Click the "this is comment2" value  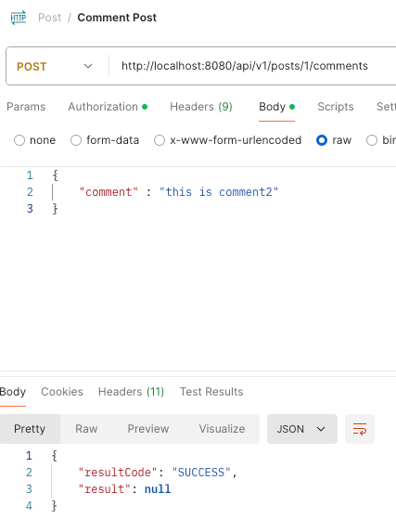coord(219,192)
